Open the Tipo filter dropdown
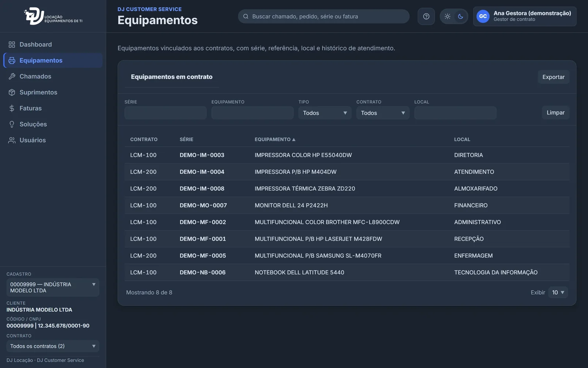Viewport: 588px width, 368px height. click(x=325, y=113)
